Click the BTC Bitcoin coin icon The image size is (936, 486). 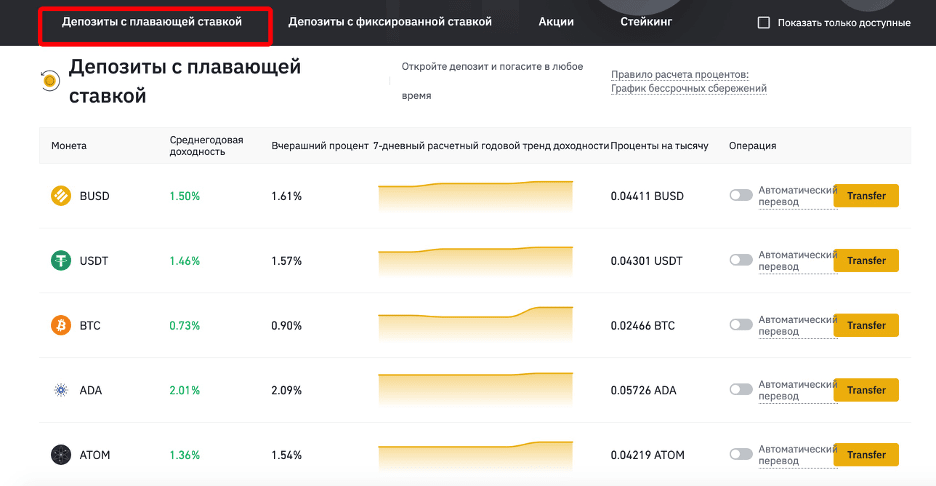click(61, 325)
